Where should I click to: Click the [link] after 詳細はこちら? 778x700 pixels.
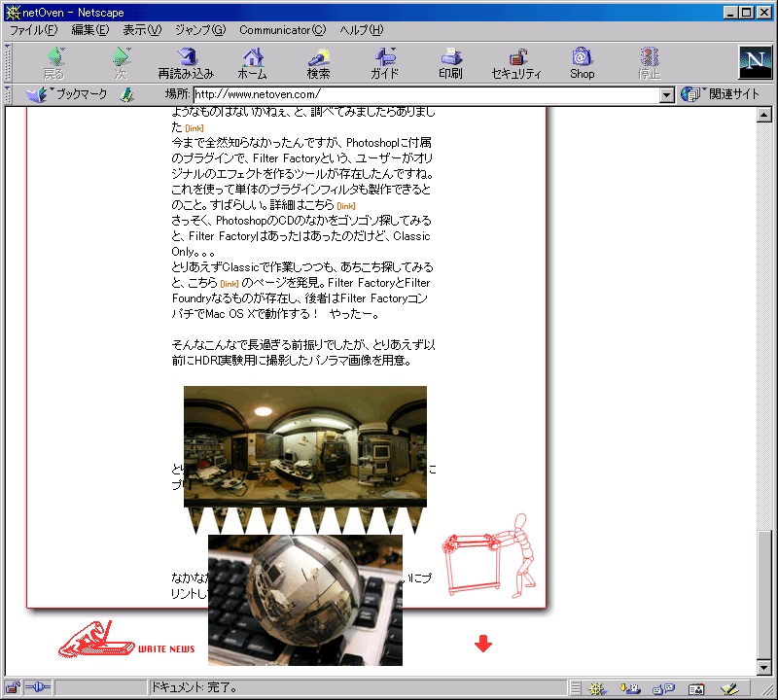click(x=346, y=206)
